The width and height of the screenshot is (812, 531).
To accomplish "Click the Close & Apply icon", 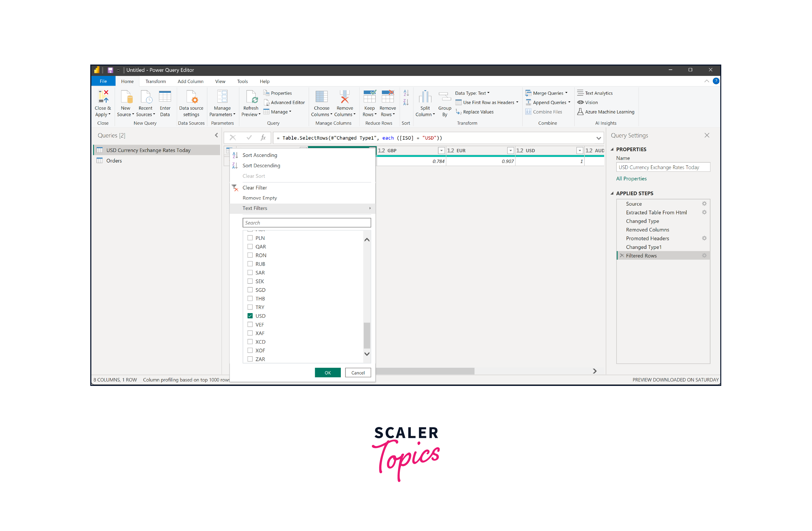I will point(103,97).
